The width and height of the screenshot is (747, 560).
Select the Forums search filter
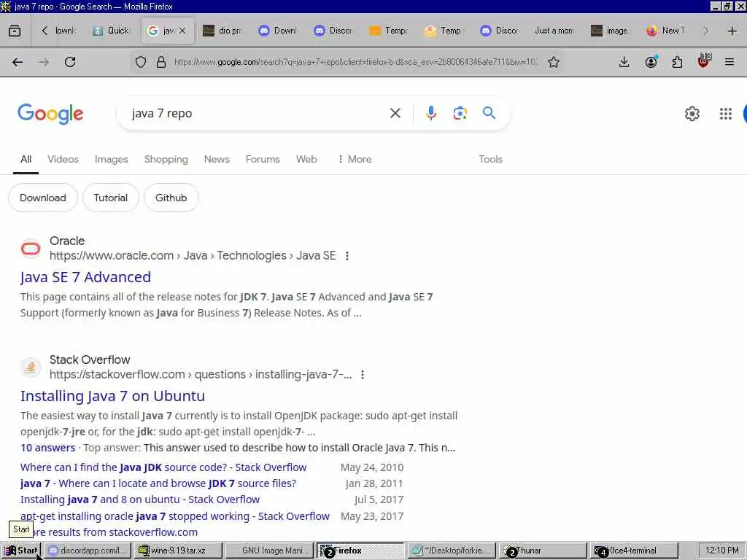[x=263, y=160]
